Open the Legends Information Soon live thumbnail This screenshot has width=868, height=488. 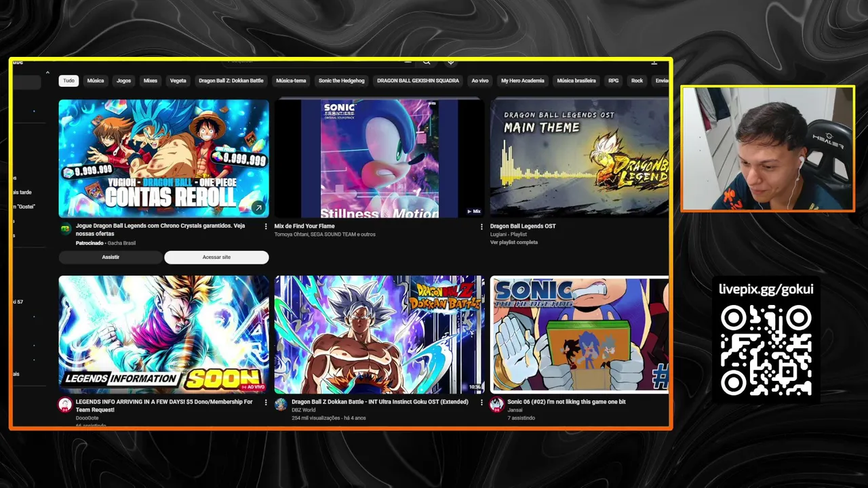pyautogui.click(x=163, y=334)
